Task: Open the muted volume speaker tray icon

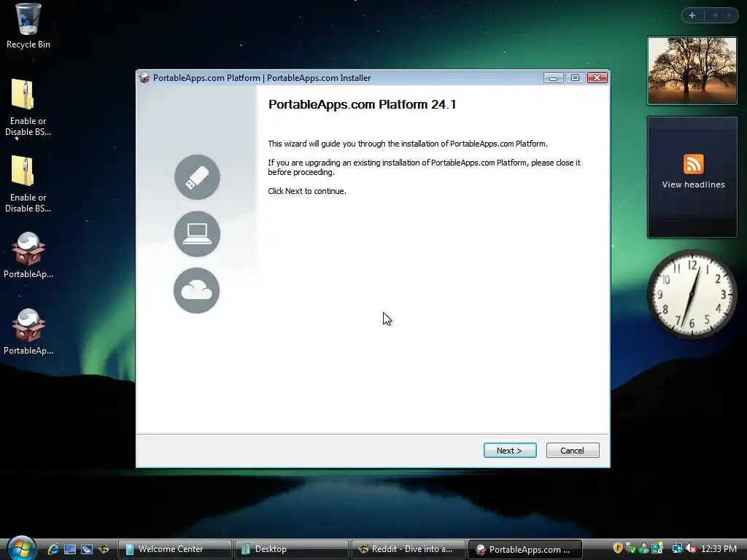Action: tap(691, 548)
